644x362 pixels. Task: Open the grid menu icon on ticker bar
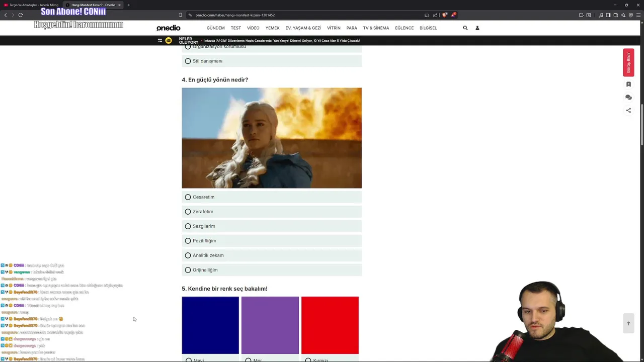tap(160, 41)
